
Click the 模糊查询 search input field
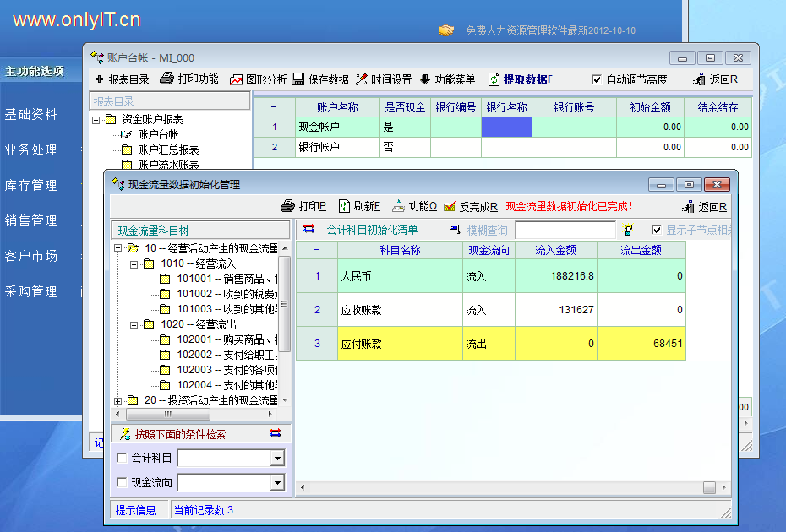(x=565, y=230)
